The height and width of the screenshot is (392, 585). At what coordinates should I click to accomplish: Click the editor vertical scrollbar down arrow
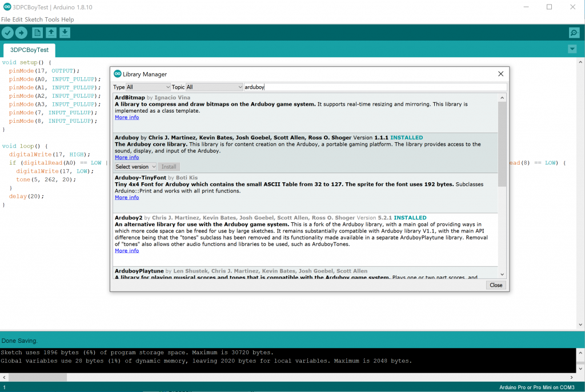580,325
